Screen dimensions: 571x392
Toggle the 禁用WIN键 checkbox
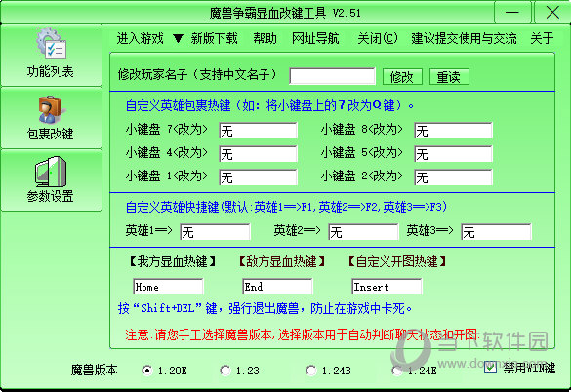490,368
